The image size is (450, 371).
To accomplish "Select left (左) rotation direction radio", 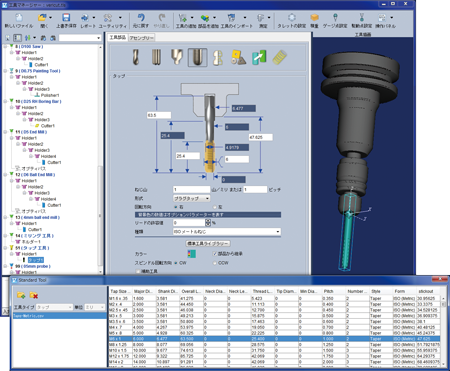I will 215,207.
